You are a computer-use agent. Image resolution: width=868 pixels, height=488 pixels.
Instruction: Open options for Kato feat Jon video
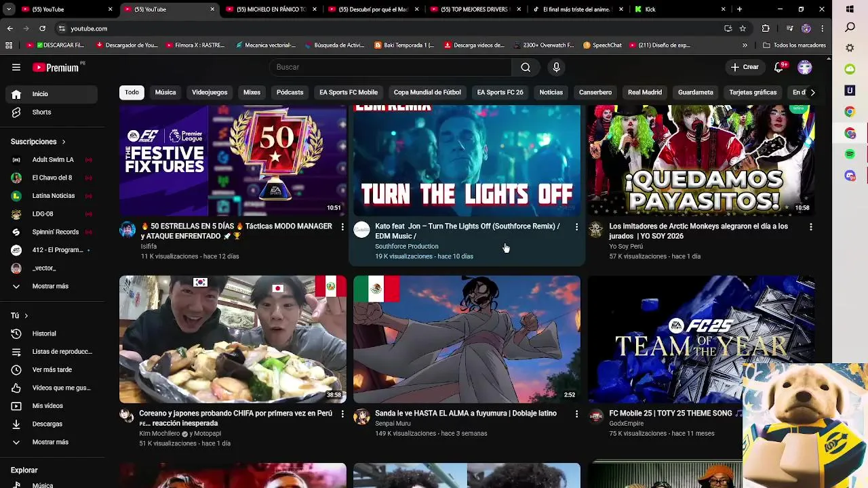[576, 227]
